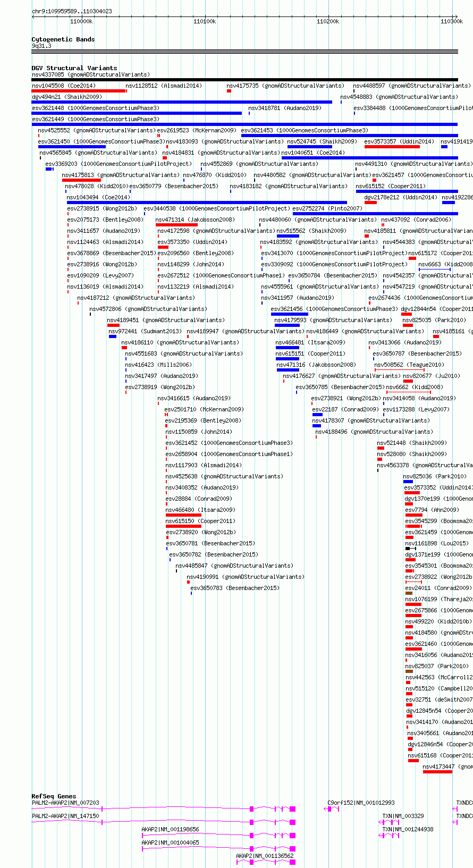Select nsv476870 (Kidd2010) variant
The height and width of the screenshot is (868, 473).
click(x=215, y=175)
